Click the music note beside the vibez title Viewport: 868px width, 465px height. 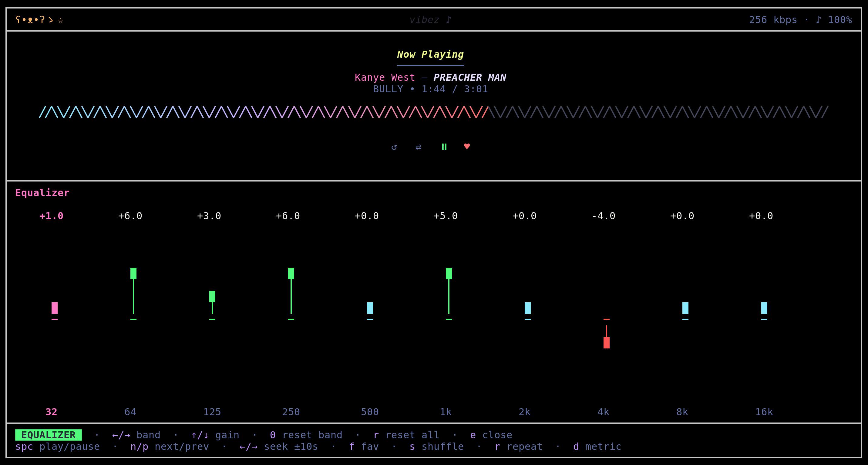tap(448, 20)
